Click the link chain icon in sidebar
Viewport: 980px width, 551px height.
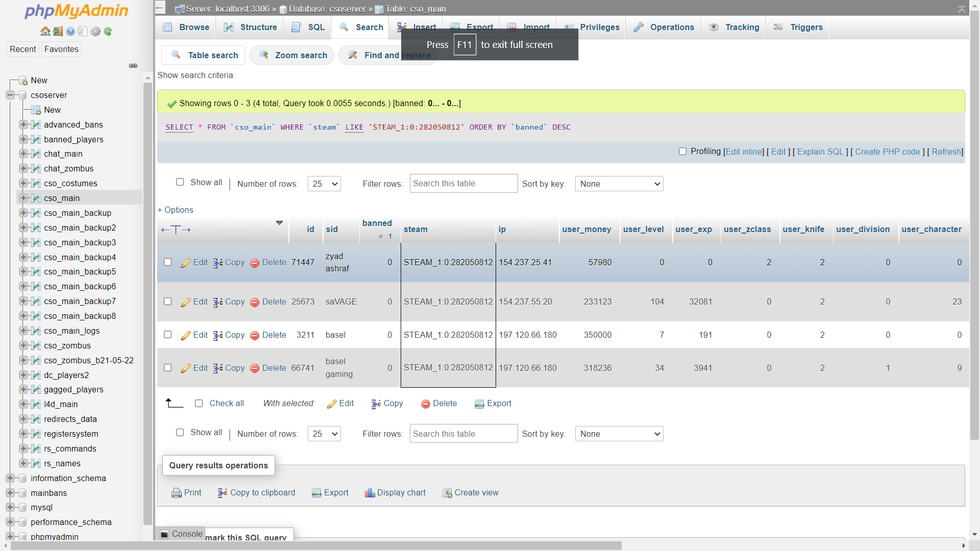click(133, 66)
